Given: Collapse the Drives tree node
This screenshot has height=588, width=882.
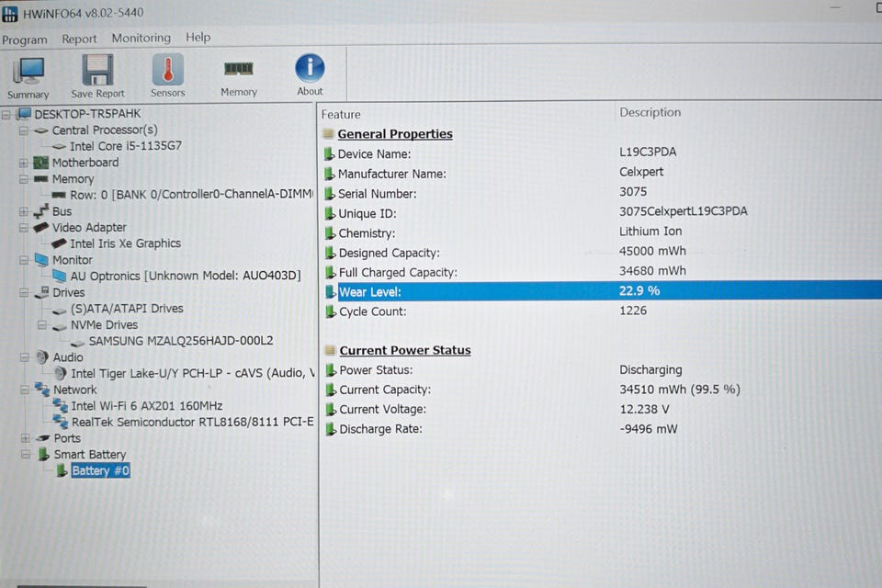Looking at the screenshot, I should tap(24, 292).
